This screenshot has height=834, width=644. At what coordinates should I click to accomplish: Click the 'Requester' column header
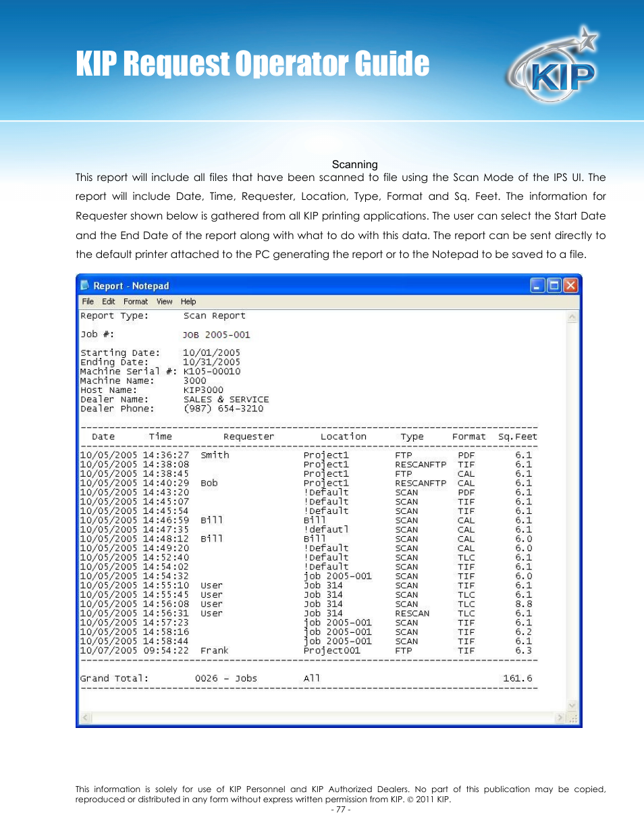click(249, 437)
